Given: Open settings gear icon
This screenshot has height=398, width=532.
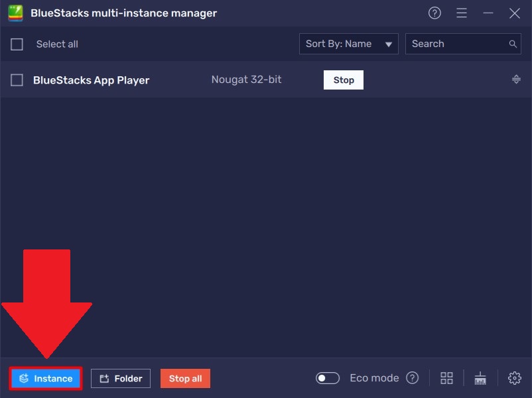Looking at the screenshot, I should coord(514,378).
